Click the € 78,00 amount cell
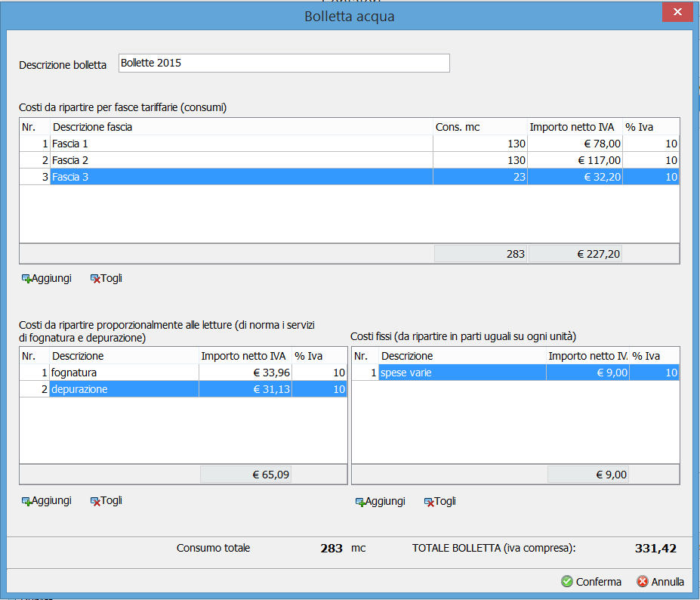The height and width of the screenshot is (600, 700). [575, 144]
